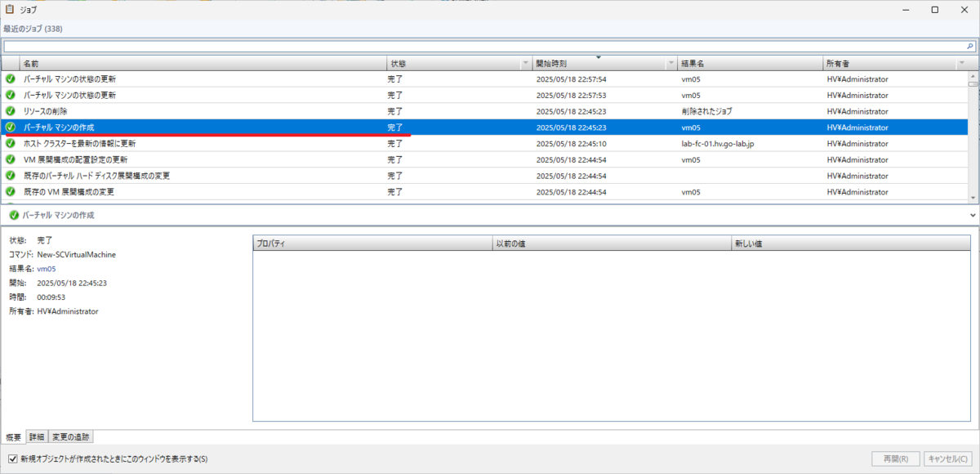
Task: Open the 開始時刻 column filter dropdown
Action: click(x=671, y=63)
